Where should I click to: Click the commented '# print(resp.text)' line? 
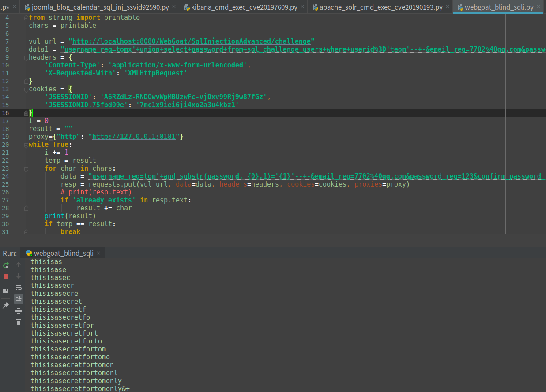(x=96, y=192)
